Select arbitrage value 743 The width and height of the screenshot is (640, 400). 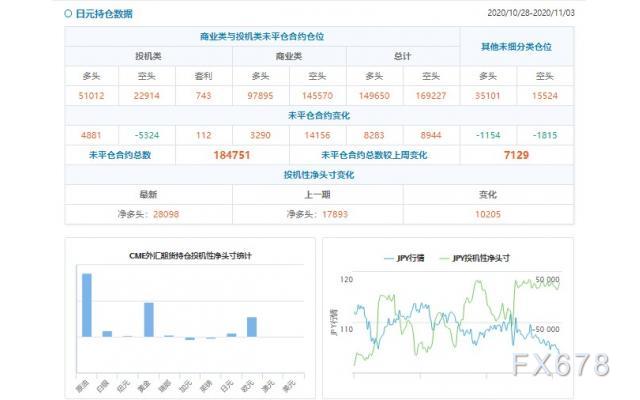pyautogui.click(x=203, y=96)
